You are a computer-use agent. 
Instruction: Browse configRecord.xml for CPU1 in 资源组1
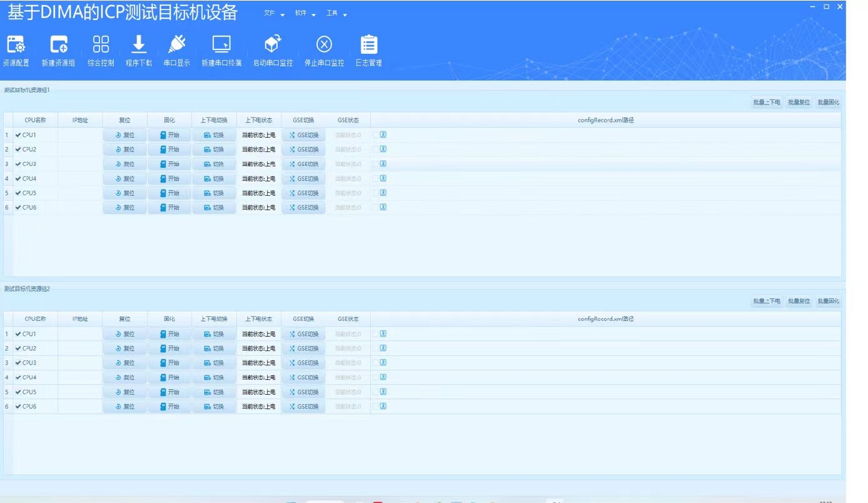[383, 135]
